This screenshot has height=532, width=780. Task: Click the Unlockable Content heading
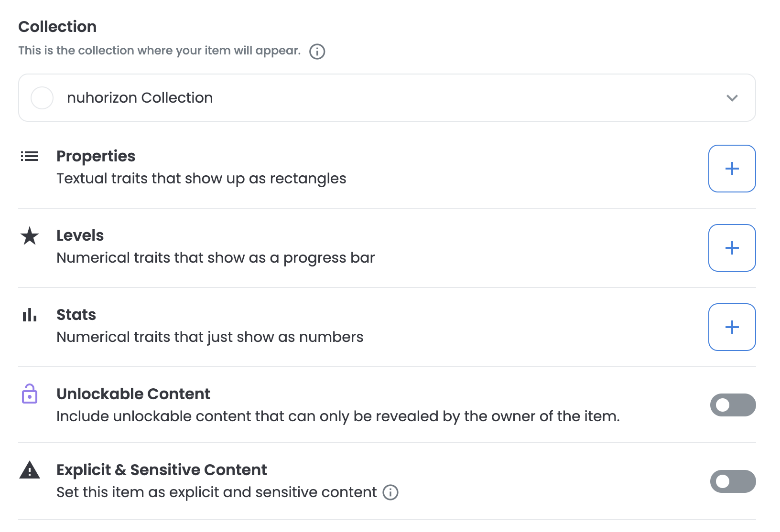coord(133,394)
